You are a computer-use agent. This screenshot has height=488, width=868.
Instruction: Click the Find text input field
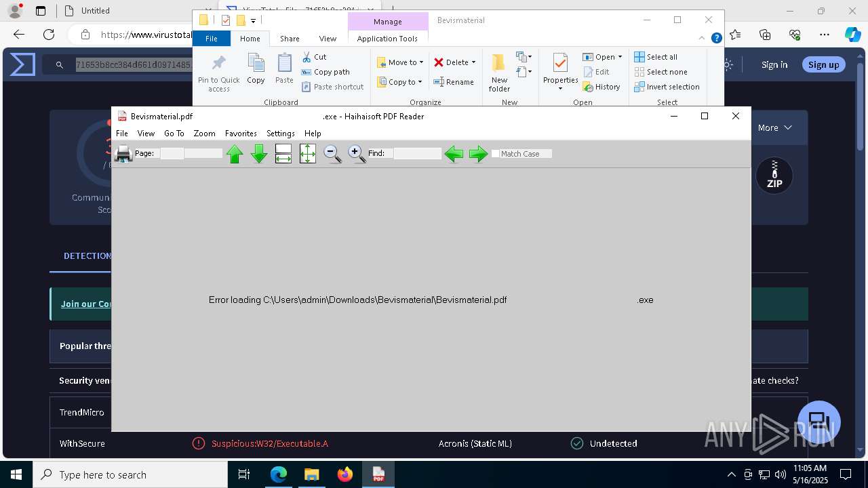coord(417,154)
